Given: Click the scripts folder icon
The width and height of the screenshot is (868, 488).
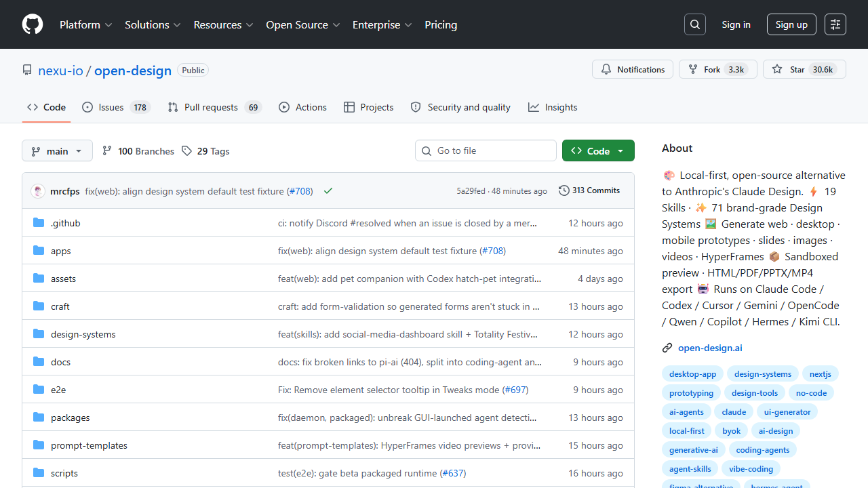Looking at the screenshot, I should pyautogui.click(x=39, y=473).
